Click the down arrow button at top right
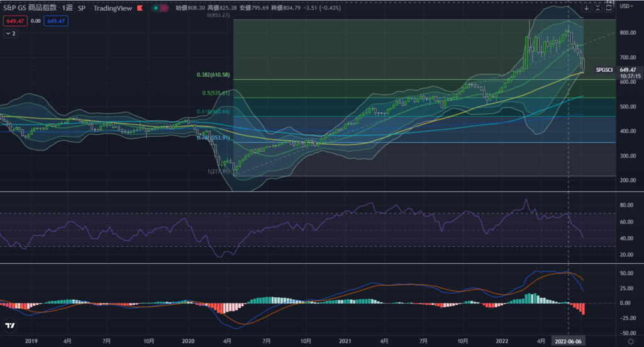 point(587,8)
